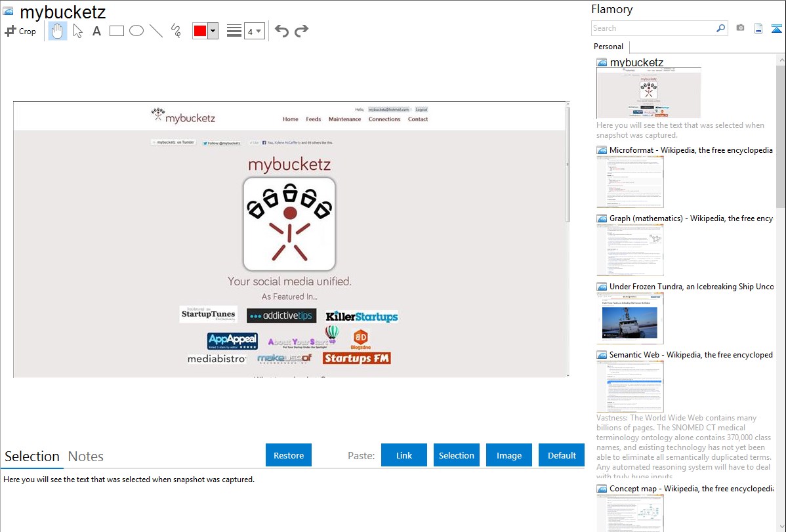
Task: Click the camera capture icon
Action: click(x=740, y=28)
